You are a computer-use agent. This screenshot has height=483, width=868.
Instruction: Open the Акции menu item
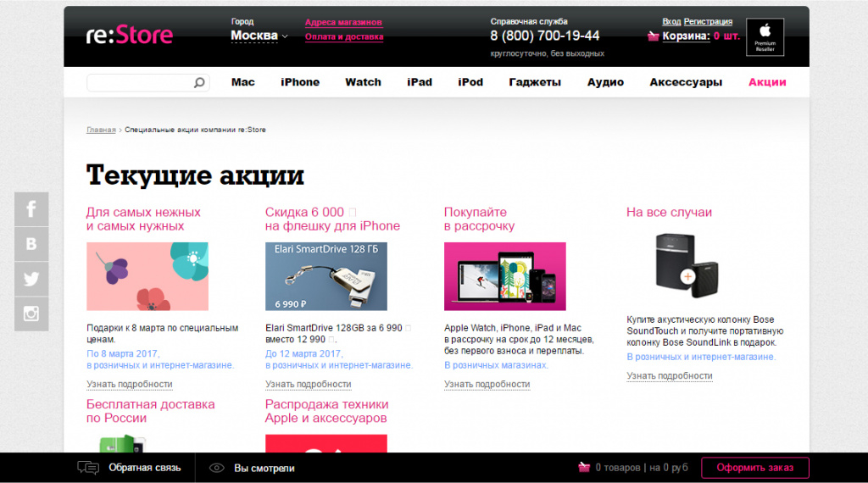coord(767,82)
